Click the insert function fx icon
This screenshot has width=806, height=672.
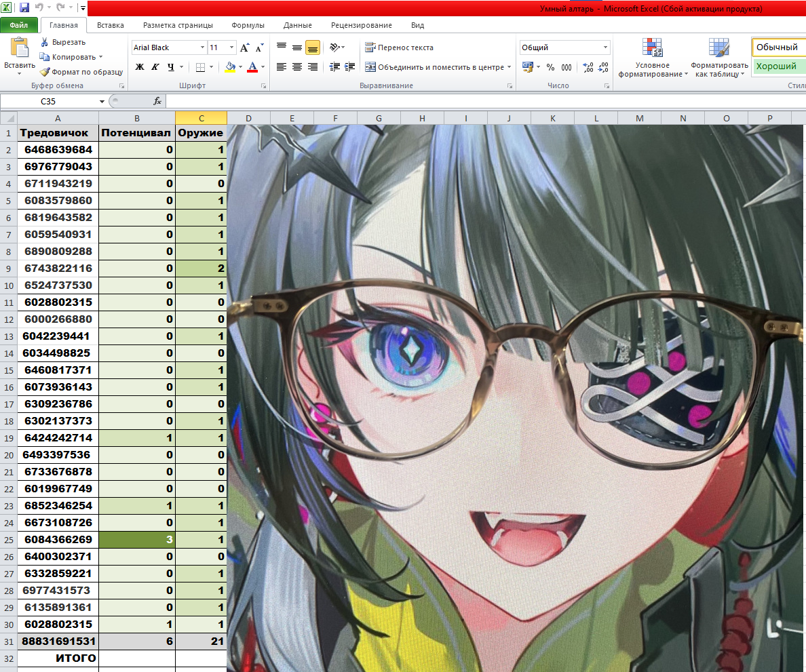point(157,101)
